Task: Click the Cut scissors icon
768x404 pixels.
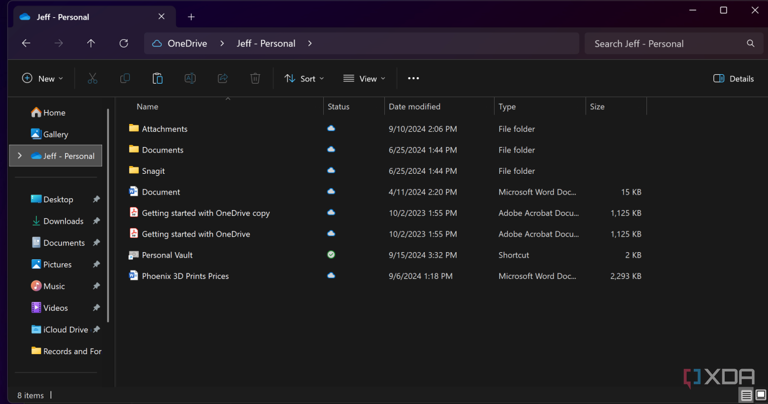Action: pyautogui.click(x=92, y=78)
